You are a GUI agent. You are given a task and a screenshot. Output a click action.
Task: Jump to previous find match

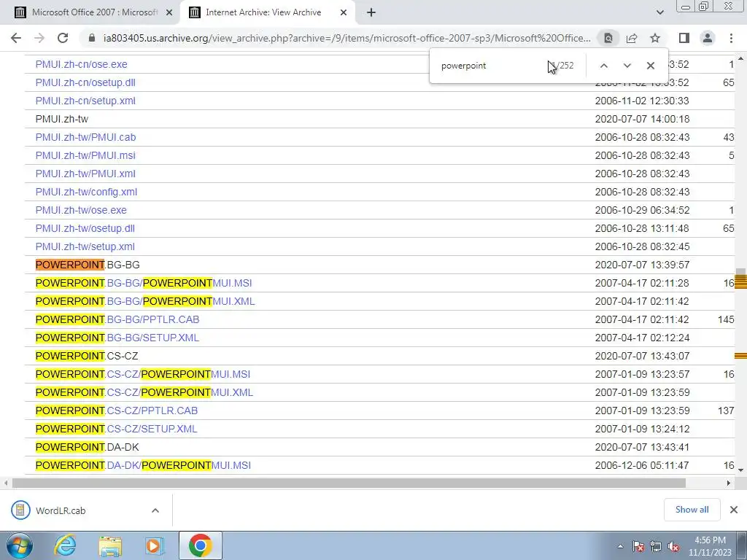(x=603, y=66)
